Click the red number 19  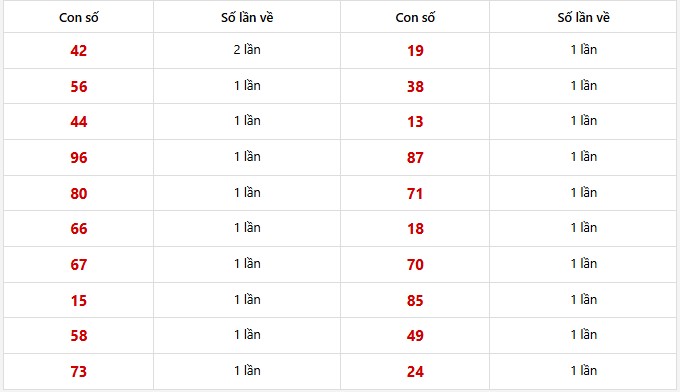415,51
